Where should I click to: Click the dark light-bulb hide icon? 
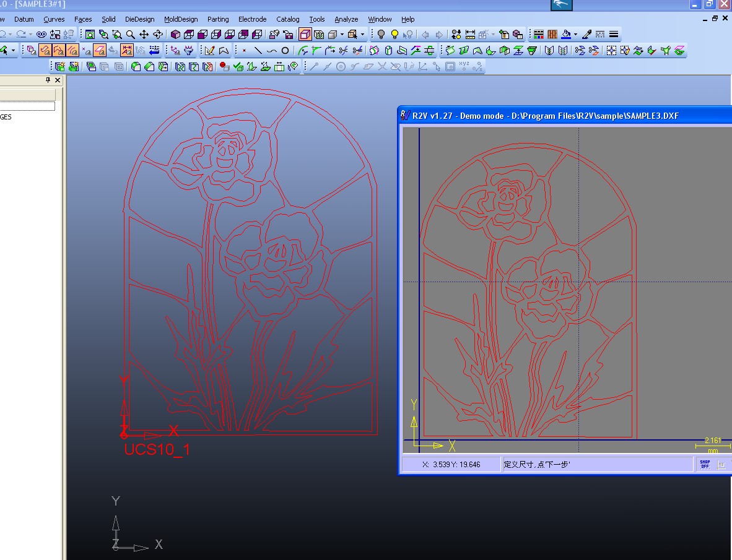tap(381, 35)
